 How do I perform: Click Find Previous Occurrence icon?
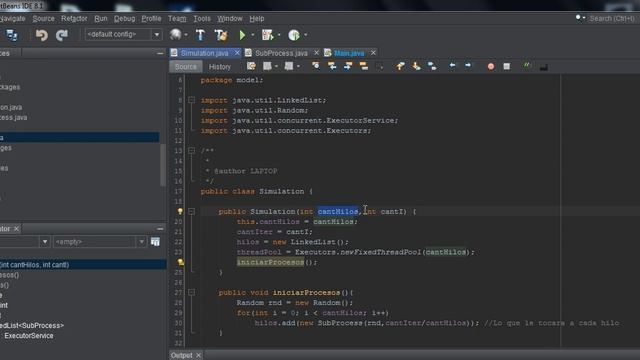[x=332, y=66]
